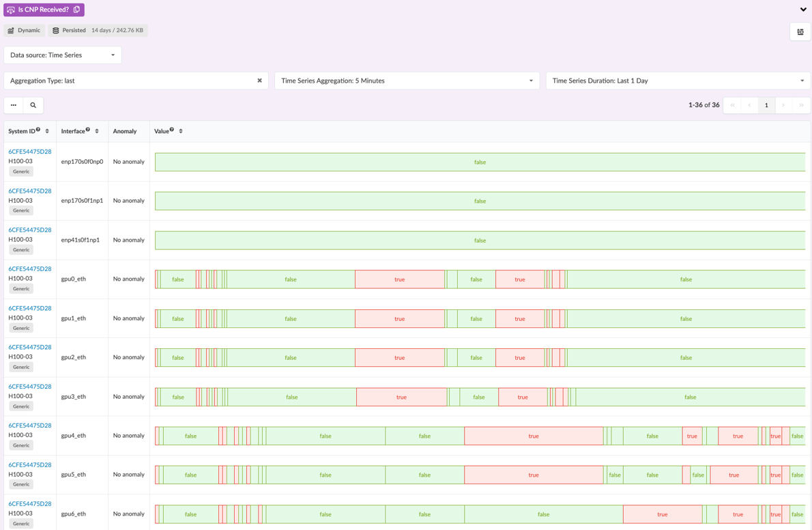Screen dimensions: 812x530
Task: Open system link in enp170s0f0np0 row
Action: click(29, 152)
